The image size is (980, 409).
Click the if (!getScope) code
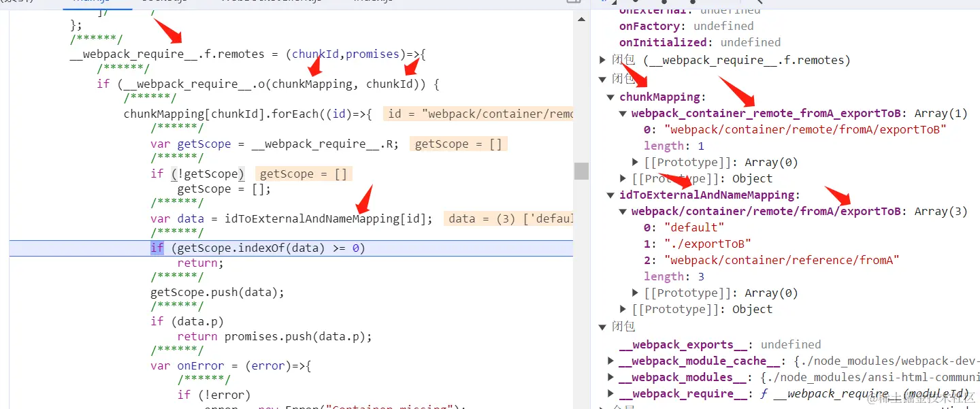click(197, 174)
